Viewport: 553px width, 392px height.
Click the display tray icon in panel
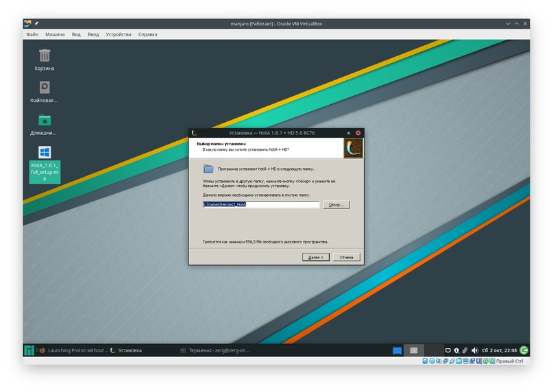coord(448,350)
